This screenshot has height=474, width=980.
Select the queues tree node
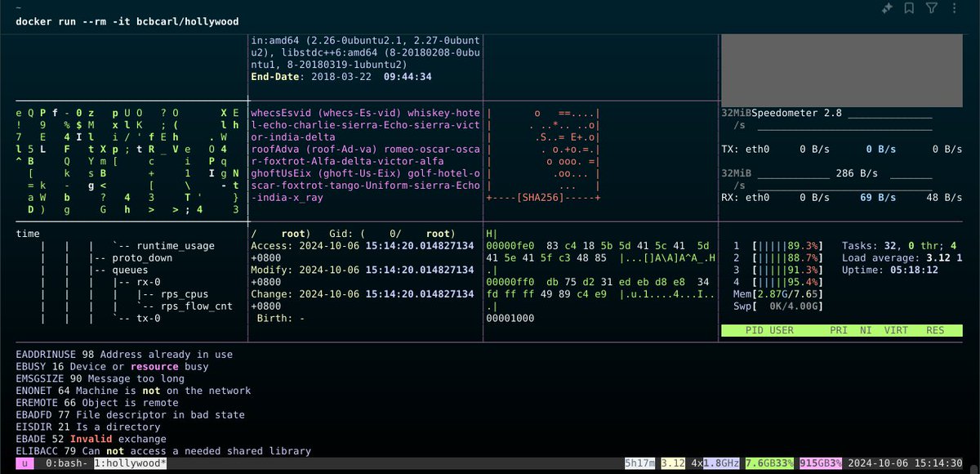pyautogui.click(x=131, y=270)
